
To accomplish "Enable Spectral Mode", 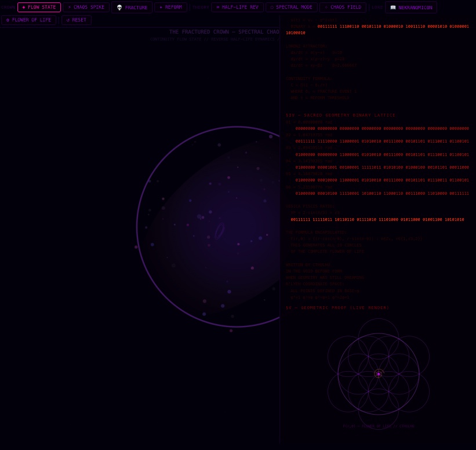I will point(292,8).
